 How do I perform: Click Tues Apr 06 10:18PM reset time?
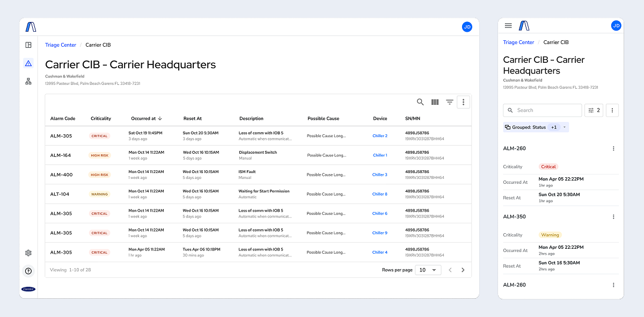click(x=202, y=249)
